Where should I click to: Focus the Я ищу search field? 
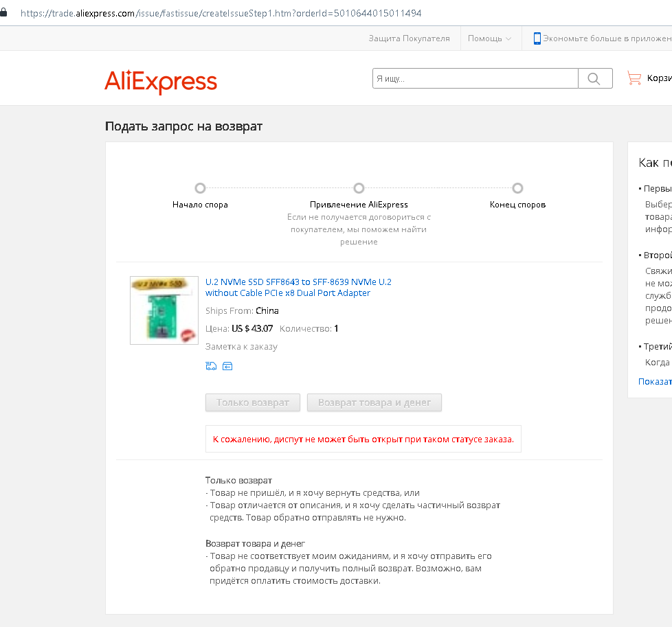pyautogui.click(x=475, y=78)
